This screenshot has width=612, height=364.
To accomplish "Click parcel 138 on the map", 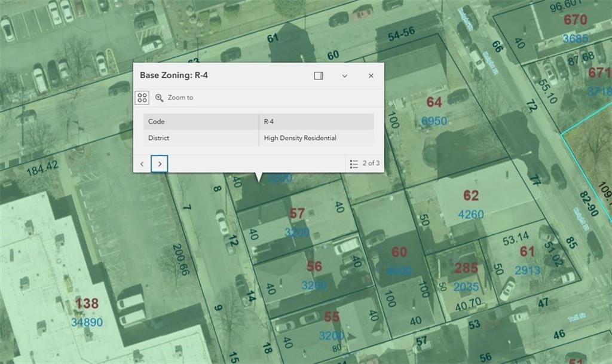I will (87, 304).
